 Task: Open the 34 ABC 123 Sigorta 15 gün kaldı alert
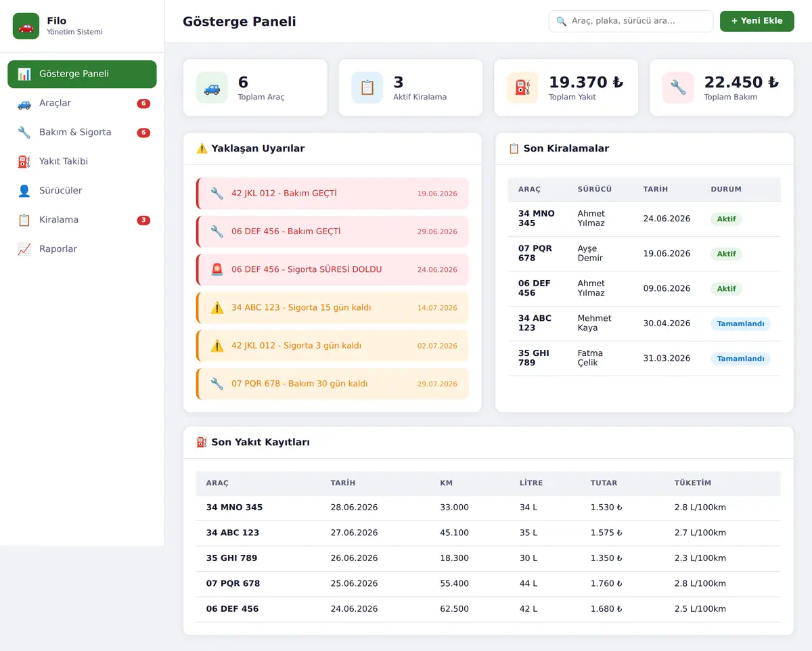point(332,308)
